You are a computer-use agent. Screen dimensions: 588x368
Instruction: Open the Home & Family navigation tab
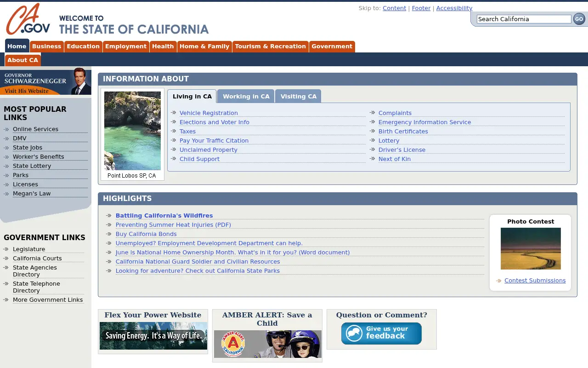(x=204, y=46)
